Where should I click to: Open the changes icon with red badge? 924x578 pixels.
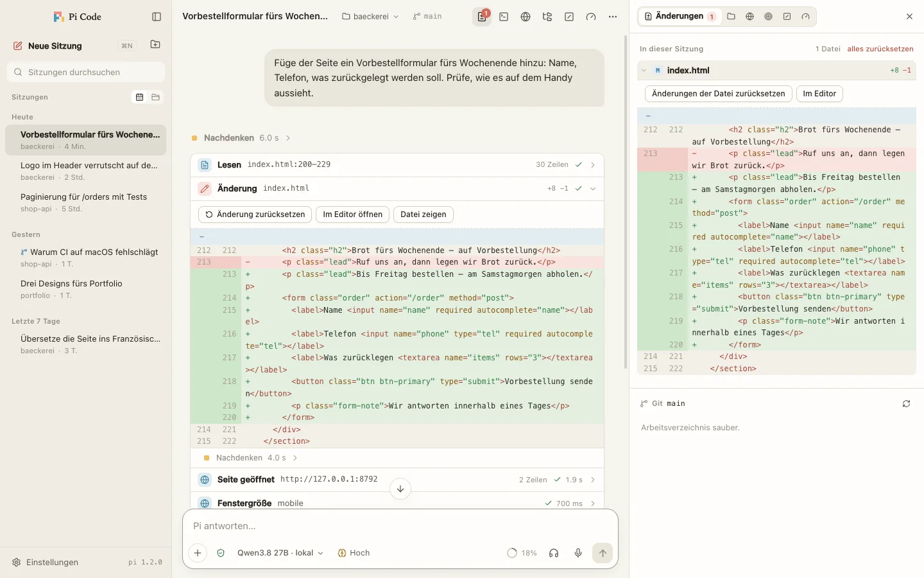coord(482,17)
